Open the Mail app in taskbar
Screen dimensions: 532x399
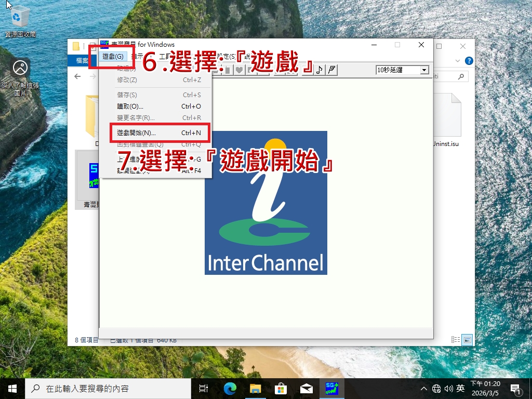306,388
